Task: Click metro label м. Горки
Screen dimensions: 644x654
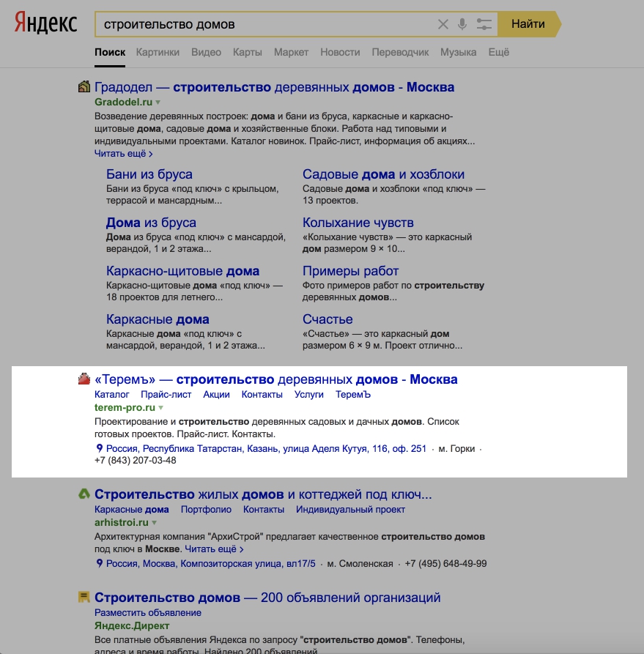Action: click(456, 448)
